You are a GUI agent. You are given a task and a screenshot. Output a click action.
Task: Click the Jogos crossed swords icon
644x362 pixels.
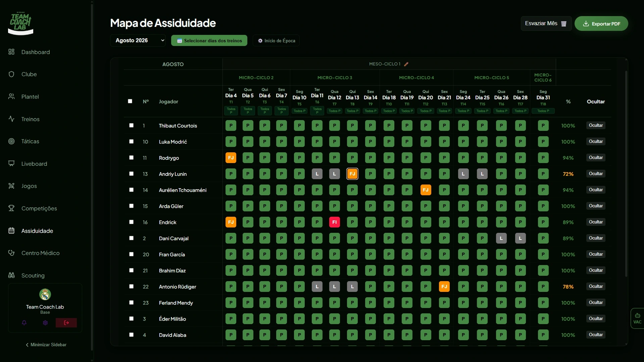[11, 186]
